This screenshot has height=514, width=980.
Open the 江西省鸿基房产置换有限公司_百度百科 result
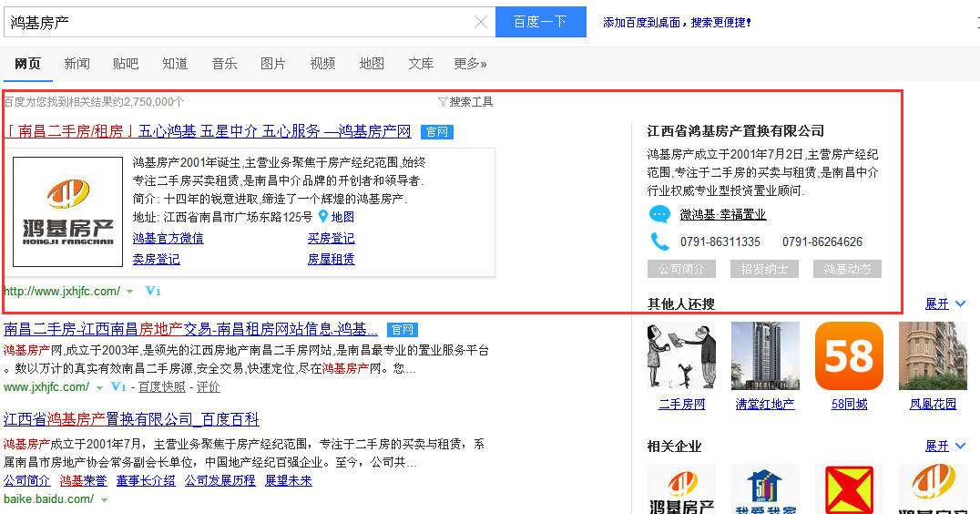pos(131,419)
